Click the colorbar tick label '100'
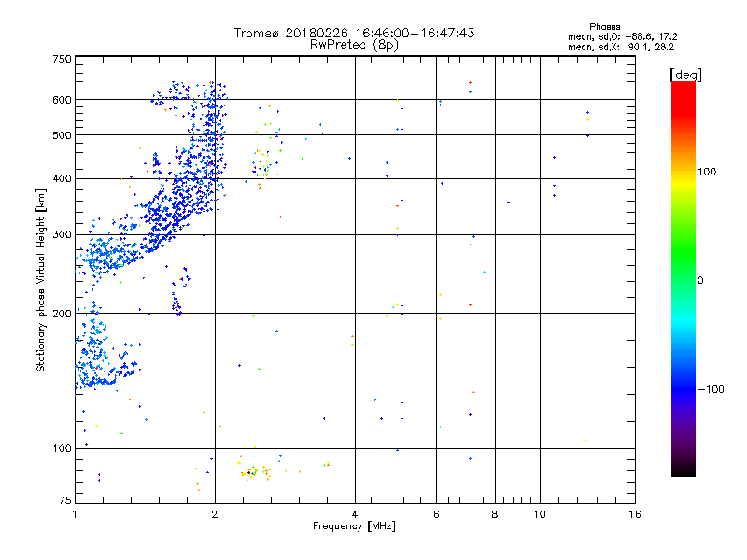This screenshot has height=560, width=747. pos(707,172)
